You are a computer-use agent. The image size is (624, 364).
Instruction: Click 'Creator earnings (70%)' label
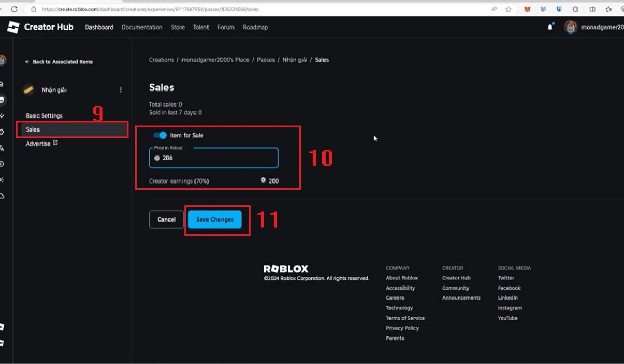[179, 181]
